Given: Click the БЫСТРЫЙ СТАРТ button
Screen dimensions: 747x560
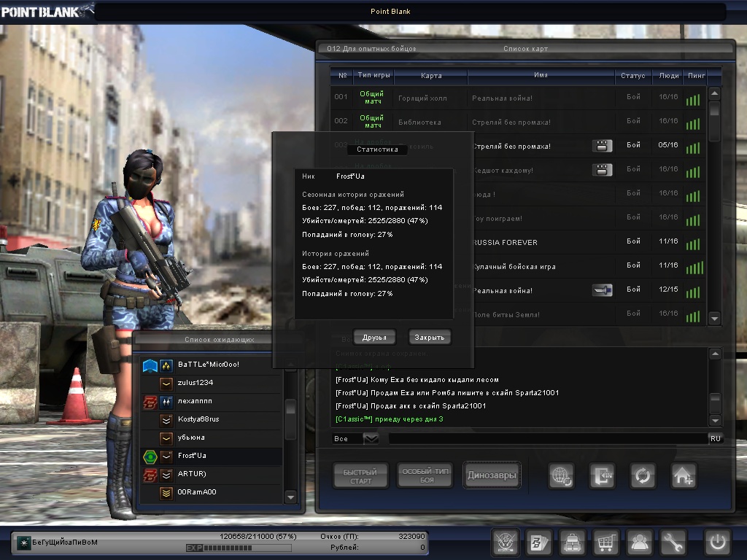Looking at the screenshot, I should 360,475.
